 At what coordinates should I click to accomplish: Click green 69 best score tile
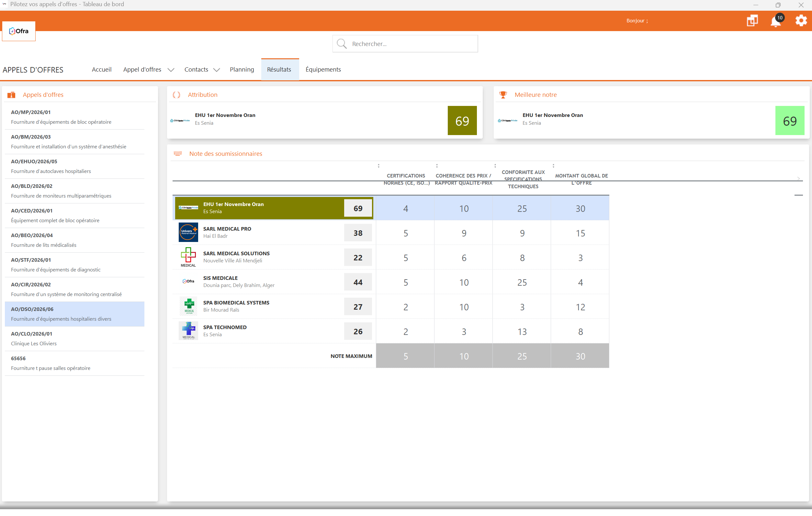pyautogui.click(x=789, y=121)
